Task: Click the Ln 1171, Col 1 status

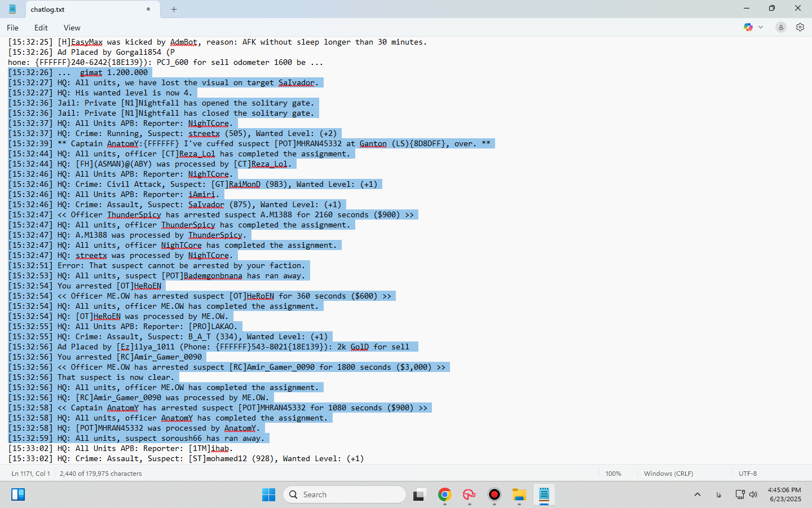Action: click(31, 474)
